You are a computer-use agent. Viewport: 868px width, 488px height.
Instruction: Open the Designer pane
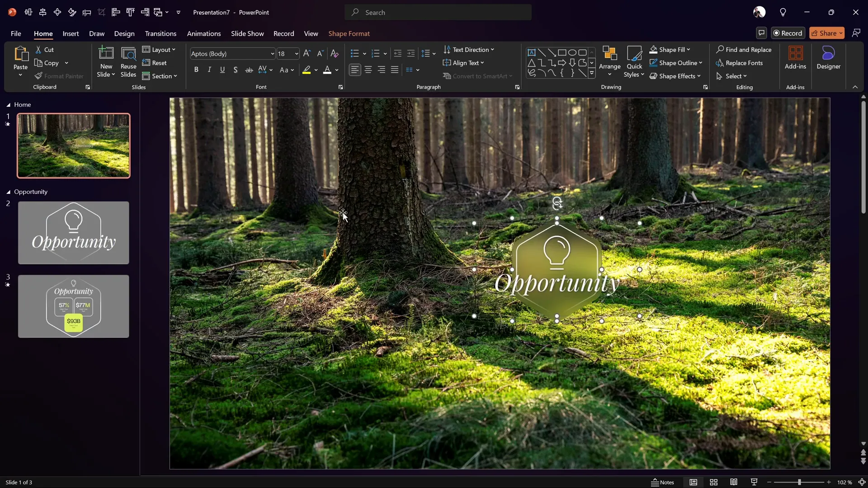coord(828,58)
